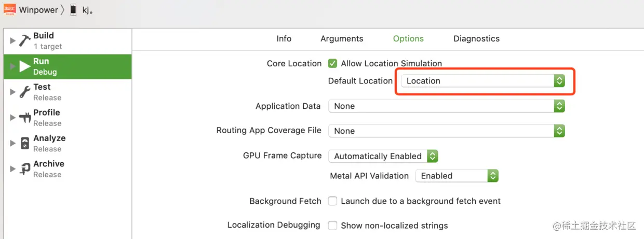Expand the Analyze action disclosure triangle
This screenshot has width=644, height=239.
pos(13,143)
